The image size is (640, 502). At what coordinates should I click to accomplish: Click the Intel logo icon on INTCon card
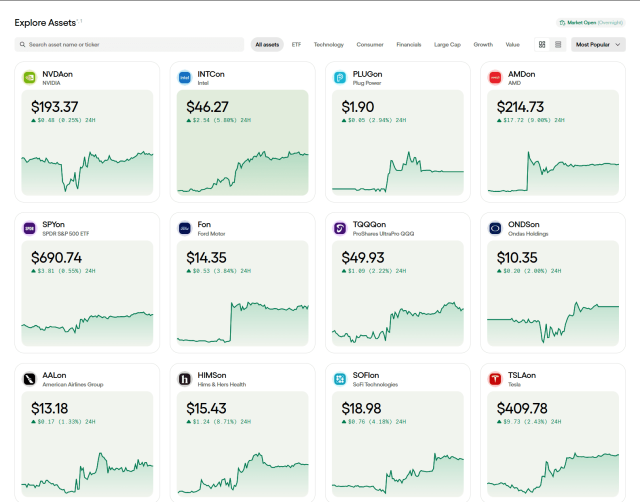(184, 78)
